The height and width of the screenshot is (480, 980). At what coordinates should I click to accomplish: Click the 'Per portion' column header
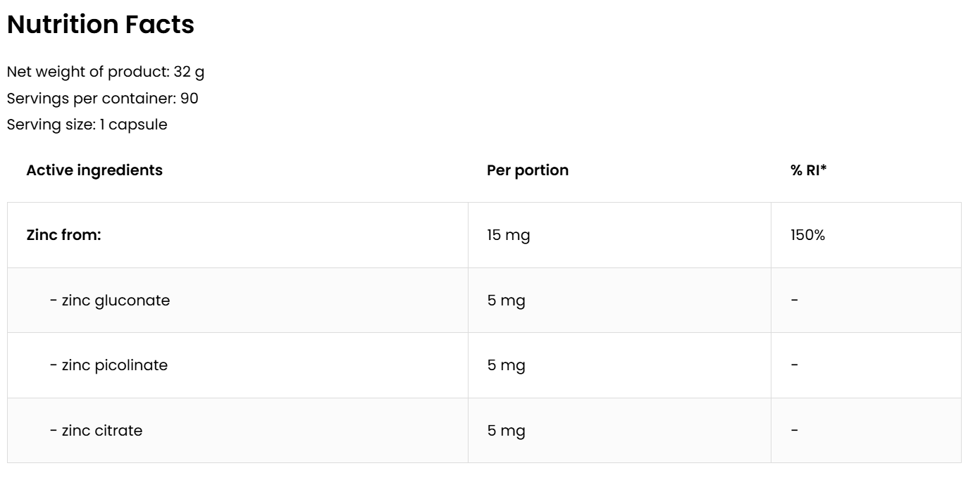click(528, 170)
